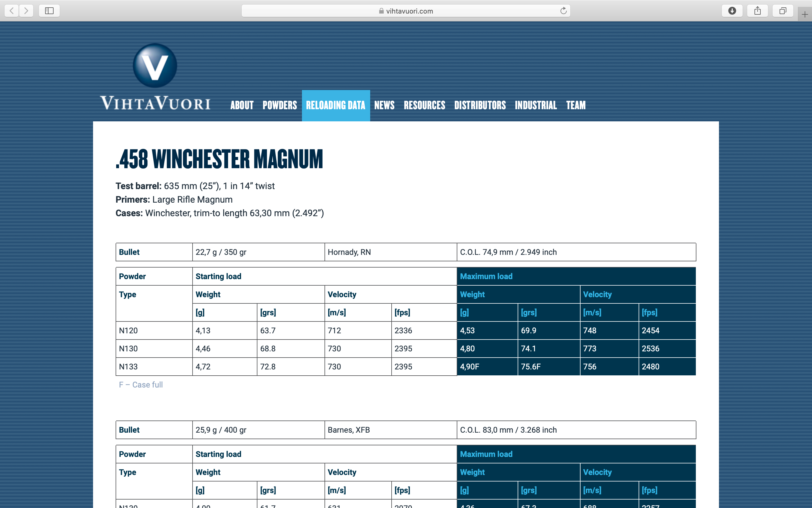Click the 69.9 maximum grains cell
Viewport: 812px width, 508px height.
tap(549, 330)
